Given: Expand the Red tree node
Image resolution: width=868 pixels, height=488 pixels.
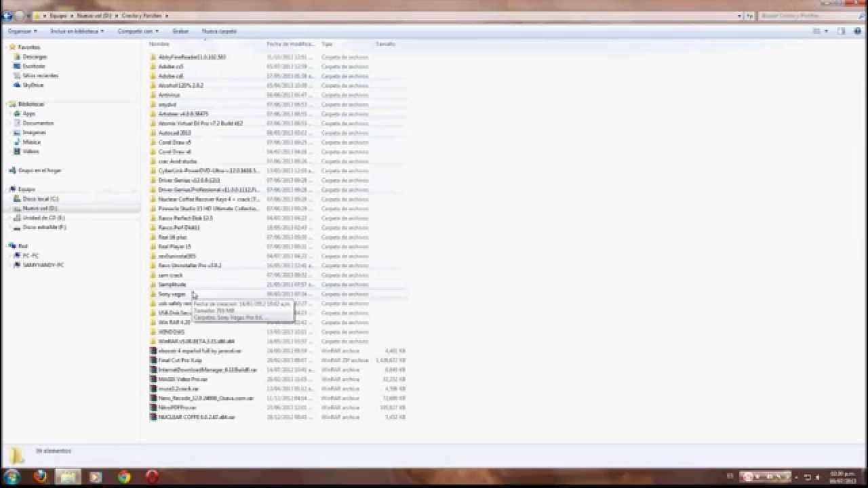Looking at the screenshot, I should [x=6, y=247].
